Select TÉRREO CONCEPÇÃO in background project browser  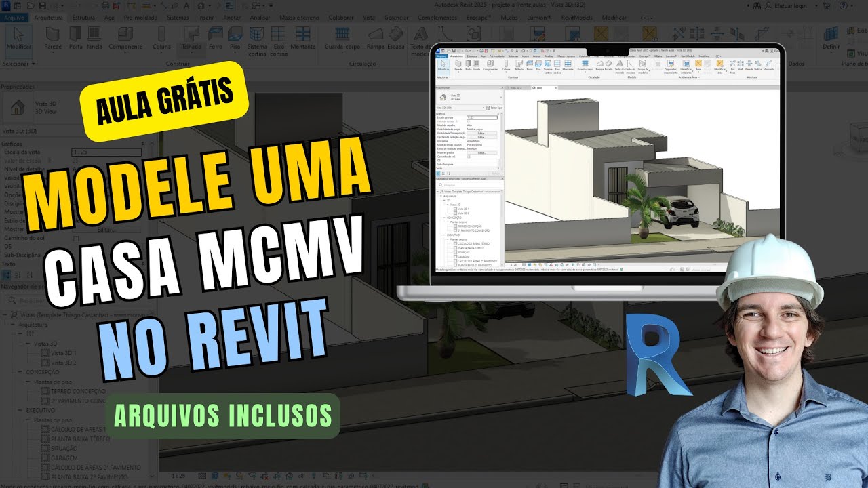coord(78,391)
